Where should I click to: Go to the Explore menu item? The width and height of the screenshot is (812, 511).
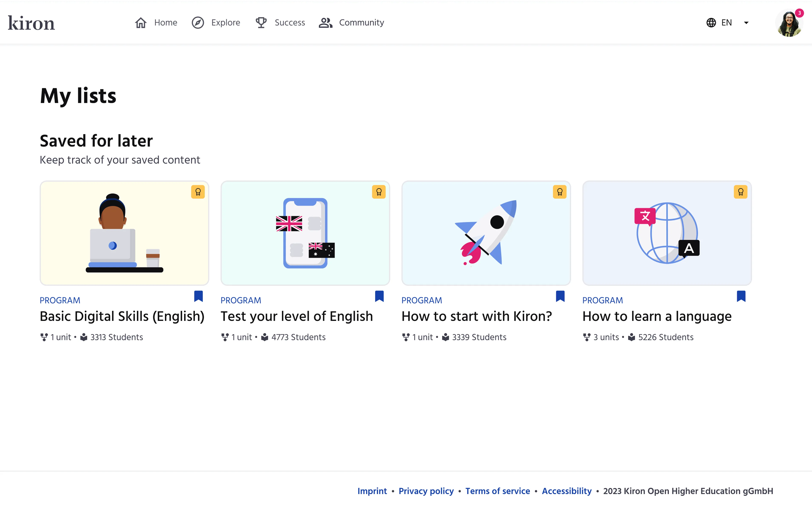pos(225,23)
